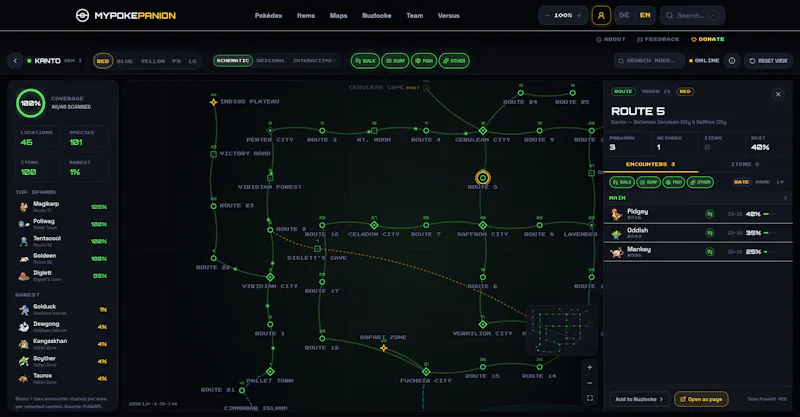
Task: Switch game version to Yellow
Action: click(x=153, y=61)
